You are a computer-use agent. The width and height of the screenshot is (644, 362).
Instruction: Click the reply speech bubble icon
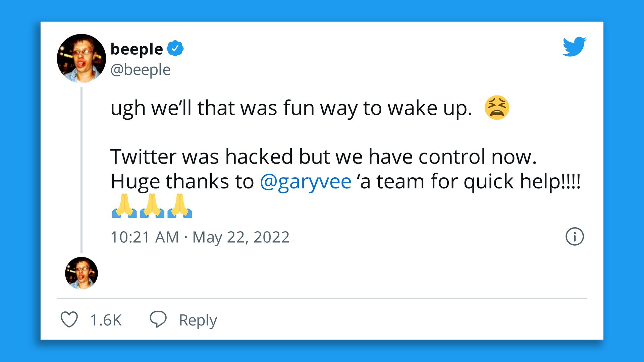point(158,319)
